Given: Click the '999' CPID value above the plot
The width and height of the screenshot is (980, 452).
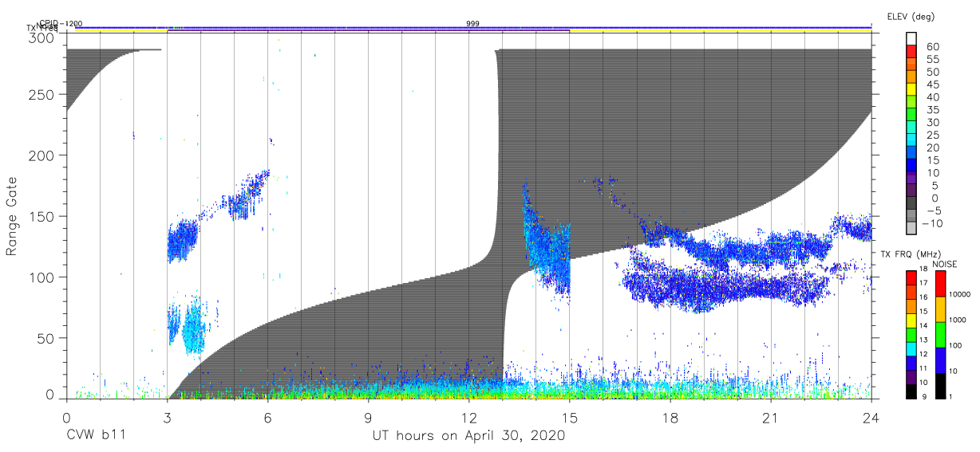Looking at the screenshot, I should pyautogui.click(x=472, y=24).
